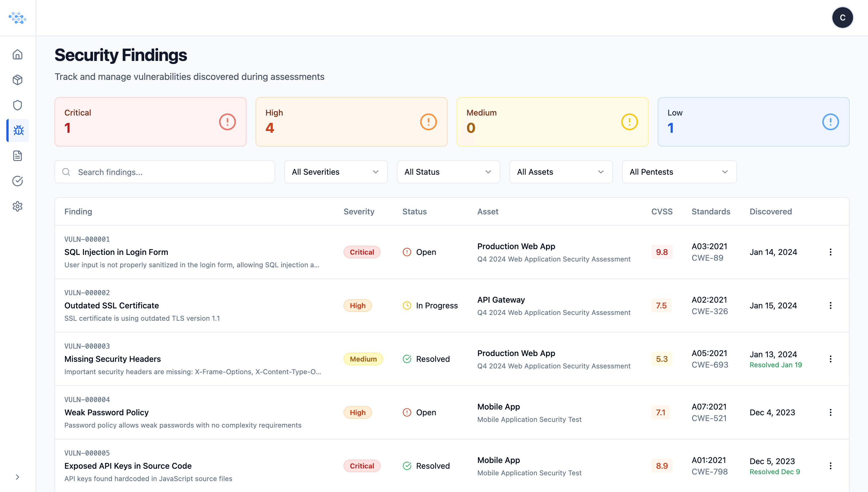Click the search magnifier icon

66,172
